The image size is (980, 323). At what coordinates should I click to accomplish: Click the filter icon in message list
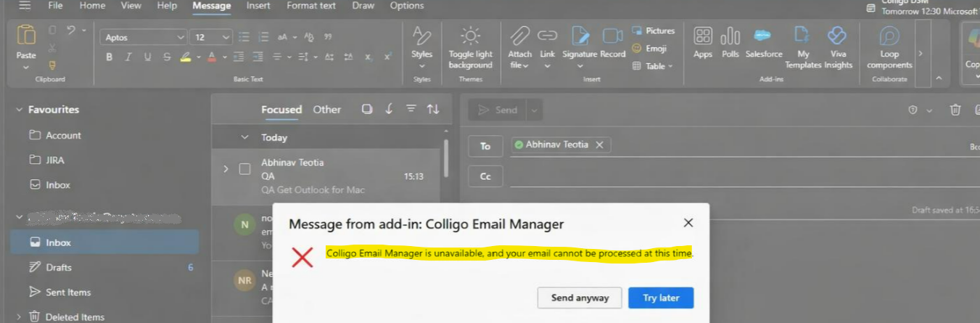[411, 109]
